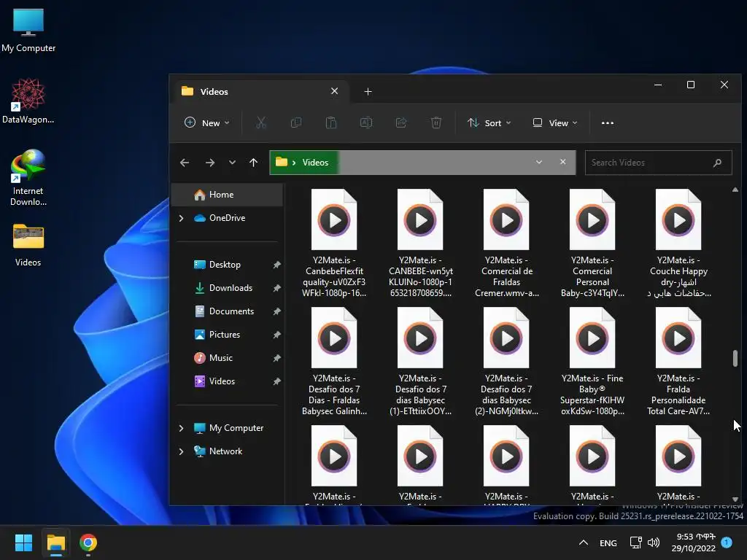Click the Cut scissors icon in toolbar
The width and height of the screenshot is (747, 560).
(260, 122)
